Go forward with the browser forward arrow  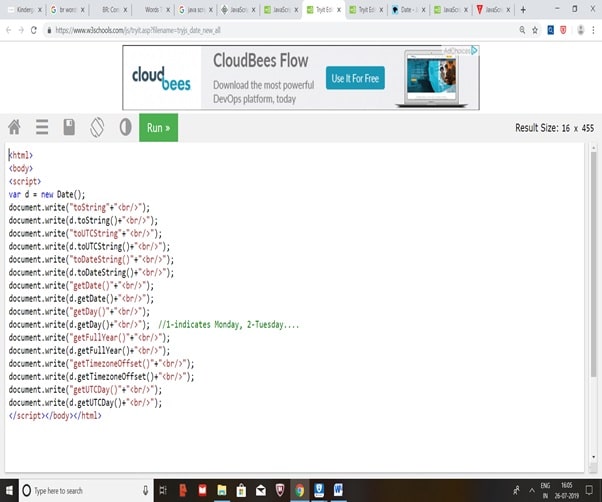21,30
